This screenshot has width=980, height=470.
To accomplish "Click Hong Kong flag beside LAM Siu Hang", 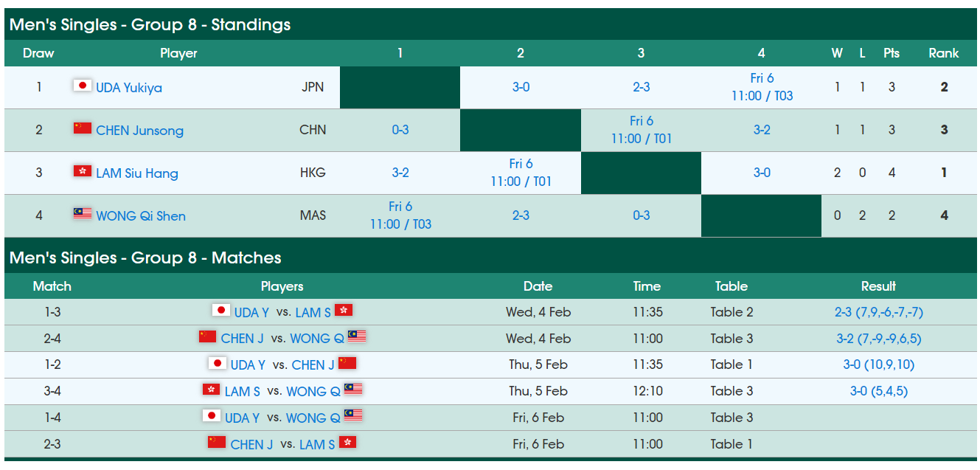I will (82, 171).
